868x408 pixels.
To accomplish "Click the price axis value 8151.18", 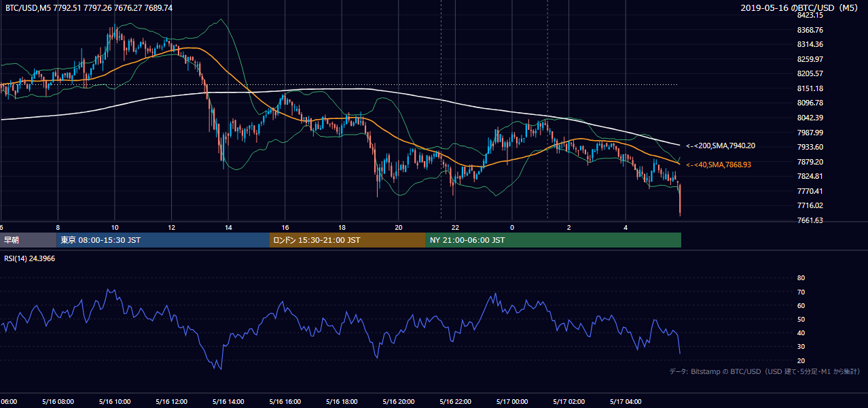I will tap(810, 88).
